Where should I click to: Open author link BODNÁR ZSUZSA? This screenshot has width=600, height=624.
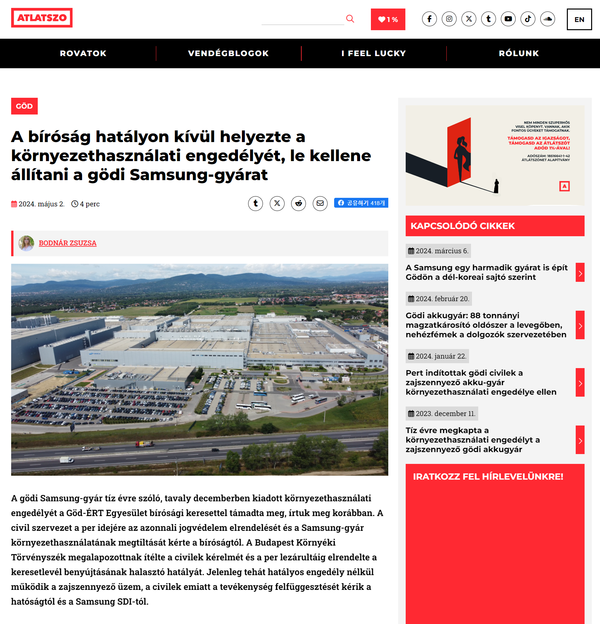(x=68, y=243)
